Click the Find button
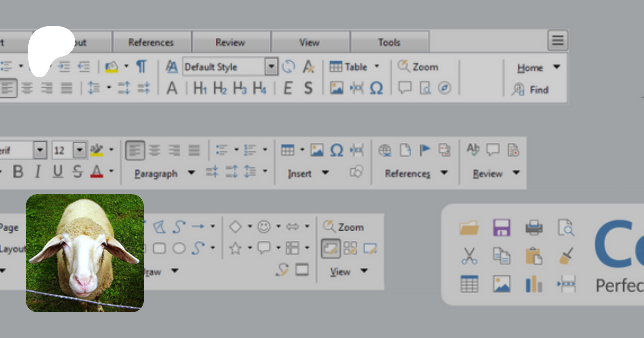This screenshot has width=644, height=338. 531,89
